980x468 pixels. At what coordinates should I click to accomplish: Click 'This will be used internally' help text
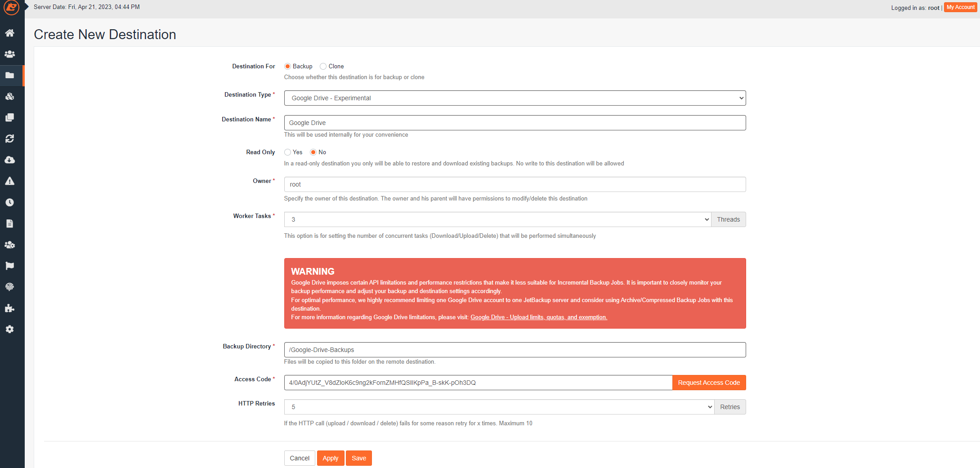coord(346,135)
